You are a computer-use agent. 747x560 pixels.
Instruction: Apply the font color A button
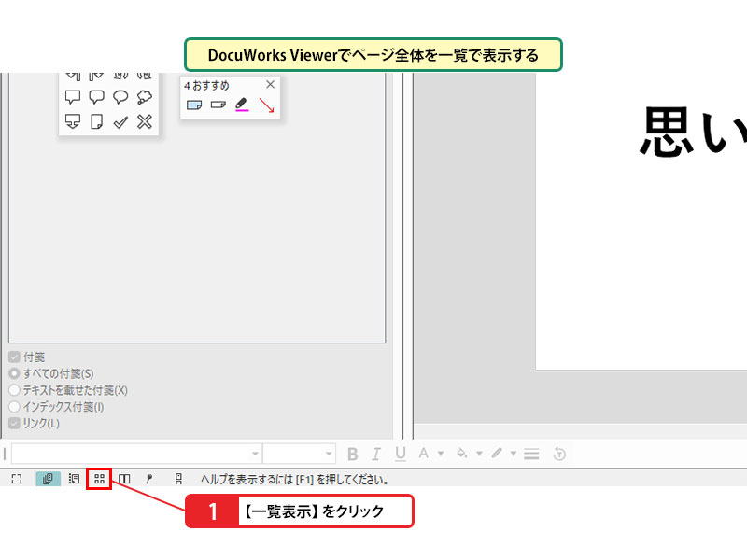pos(423,454)
